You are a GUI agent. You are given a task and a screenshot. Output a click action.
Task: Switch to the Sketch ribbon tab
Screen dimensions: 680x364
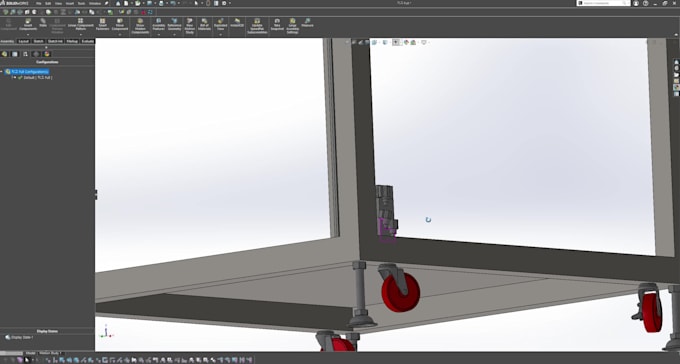click(x=38, y=41)
